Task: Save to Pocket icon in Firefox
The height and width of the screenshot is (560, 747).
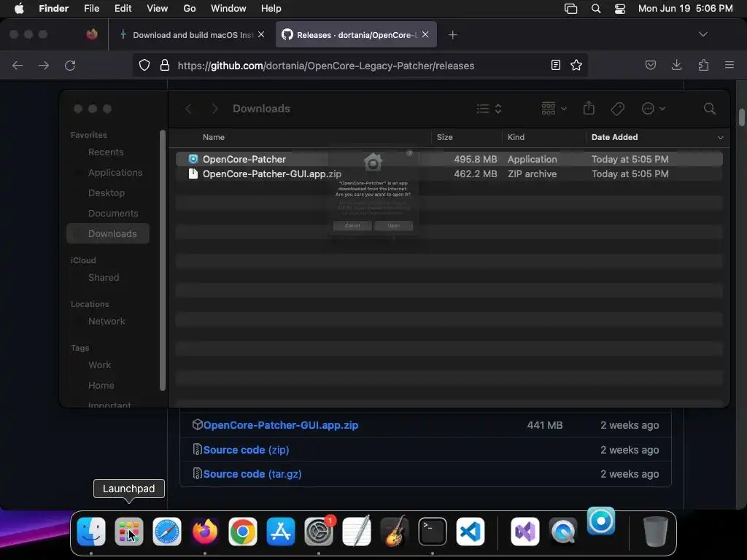Action: click(x=650, y=65)
